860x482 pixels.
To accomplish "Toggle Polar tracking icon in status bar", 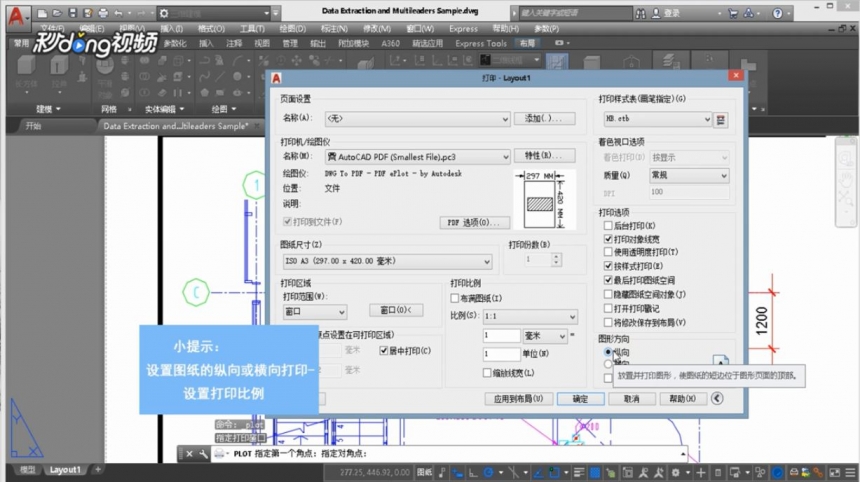I will tap(488, 472).
